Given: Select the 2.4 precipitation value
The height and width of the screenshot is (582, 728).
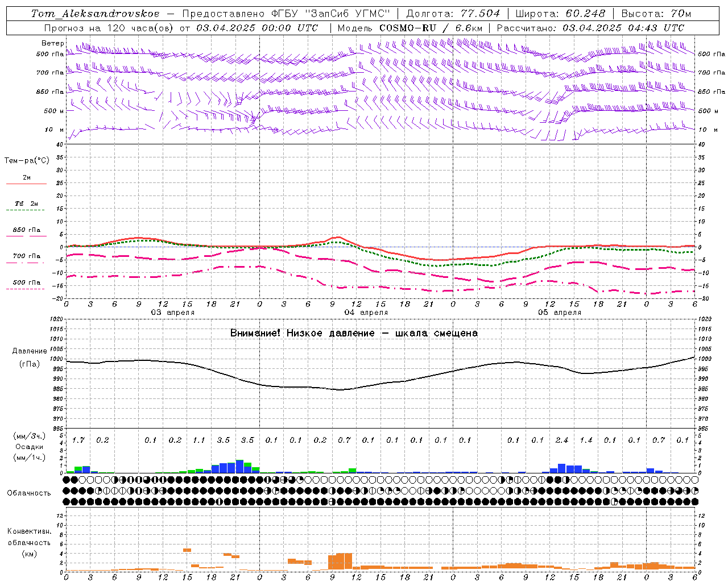Looking at the screenshot, I should (x=562, y=440).
